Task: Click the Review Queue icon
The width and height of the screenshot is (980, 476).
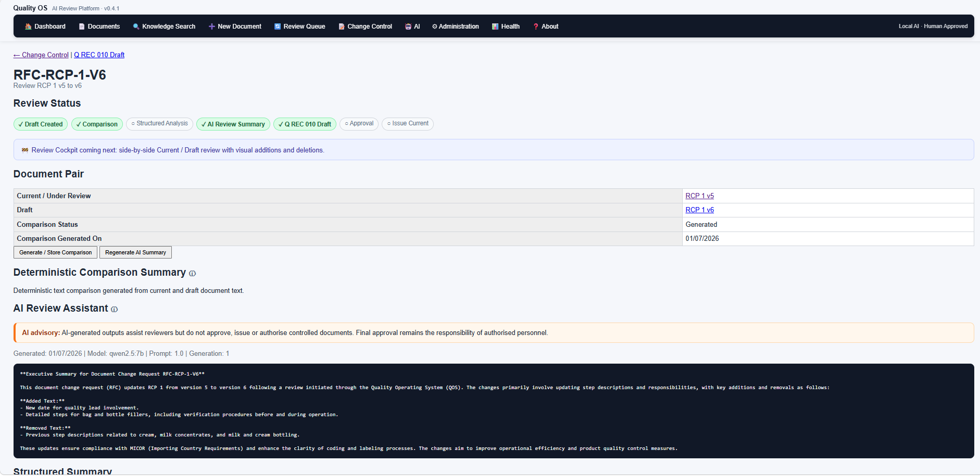Action: tap(278, 27)
